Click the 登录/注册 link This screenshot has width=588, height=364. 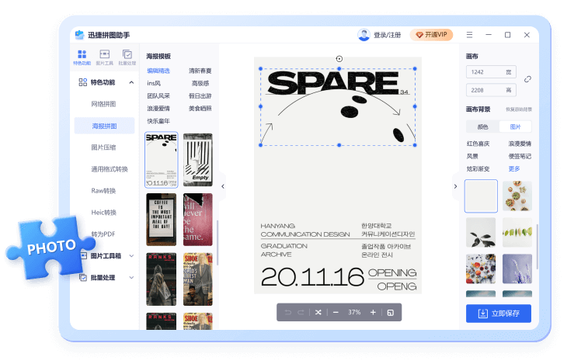388,35
